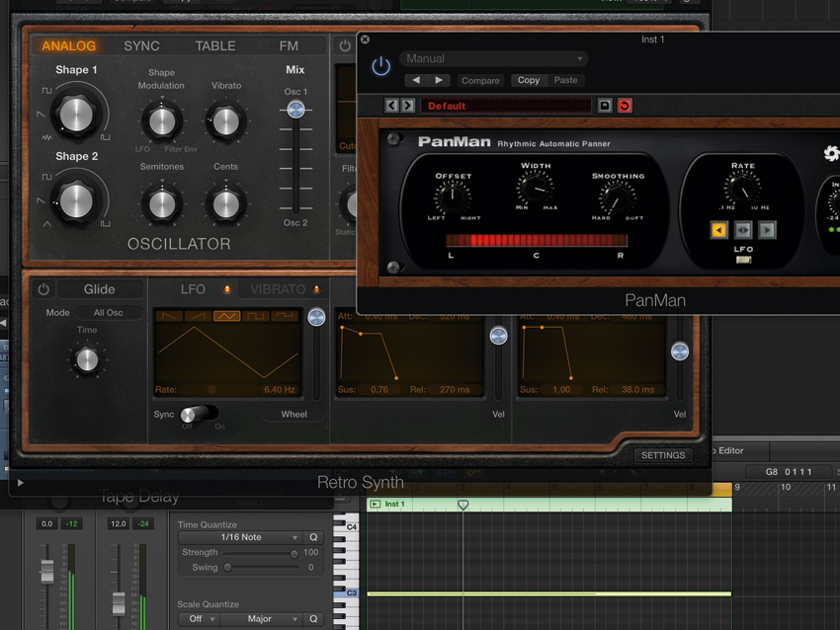Open the Major scale quantize dropdown
This screenshot has height=630, width=840.
click(x=259, y=619)
